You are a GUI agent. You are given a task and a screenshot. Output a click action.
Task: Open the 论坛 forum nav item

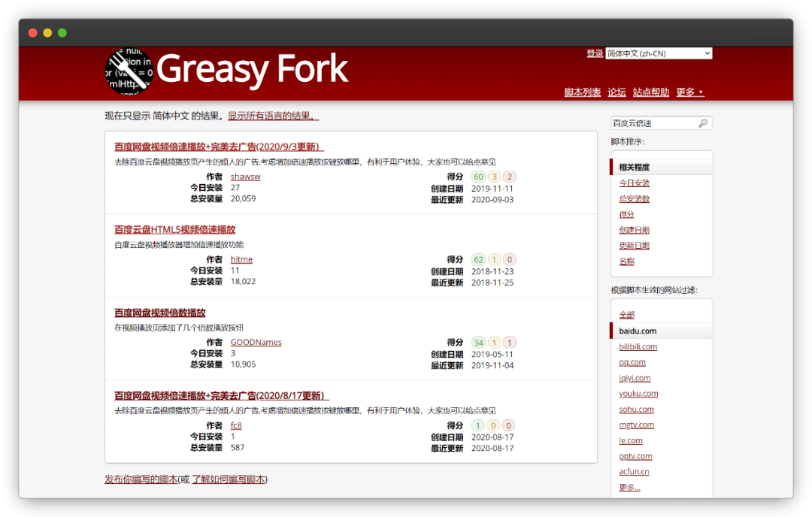(617, 92)
